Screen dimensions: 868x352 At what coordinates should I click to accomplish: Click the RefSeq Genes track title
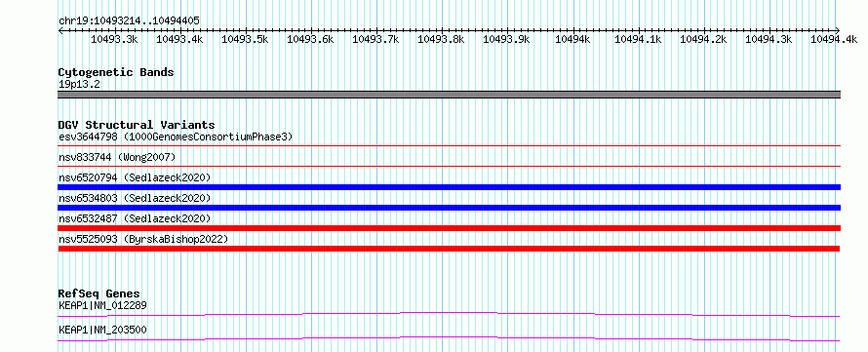pos(99,293)
